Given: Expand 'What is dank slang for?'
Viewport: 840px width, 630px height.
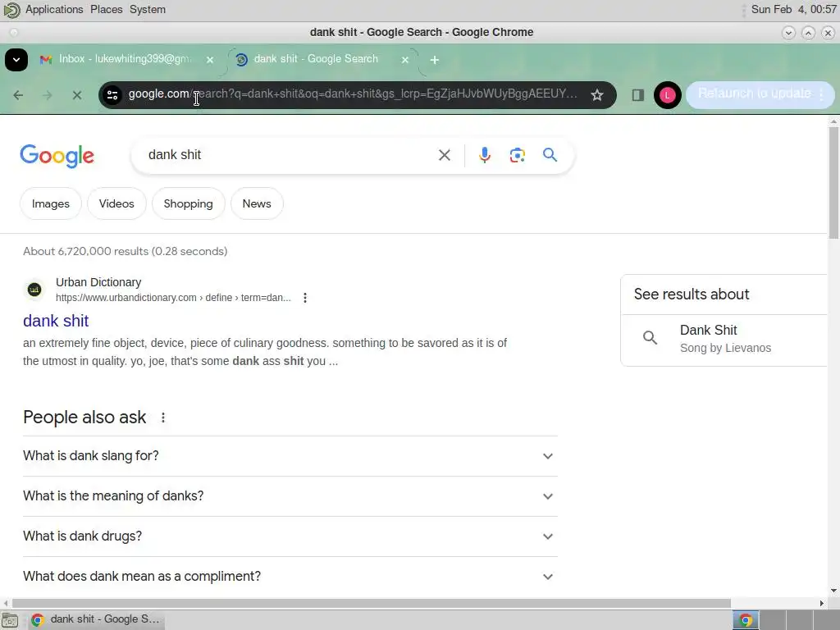Looking at the screenshot, I should pyautogui.click(x=290, y=456).
